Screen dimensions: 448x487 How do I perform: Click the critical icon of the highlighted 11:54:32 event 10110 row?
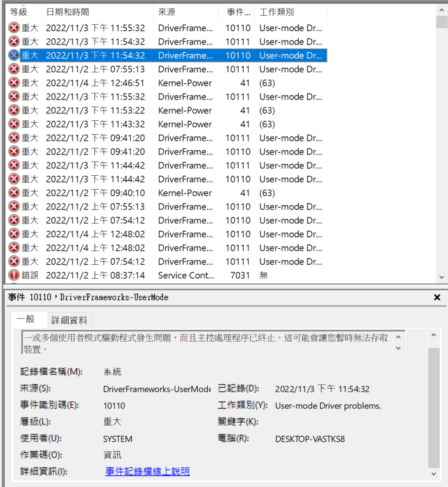click(14, 56)
